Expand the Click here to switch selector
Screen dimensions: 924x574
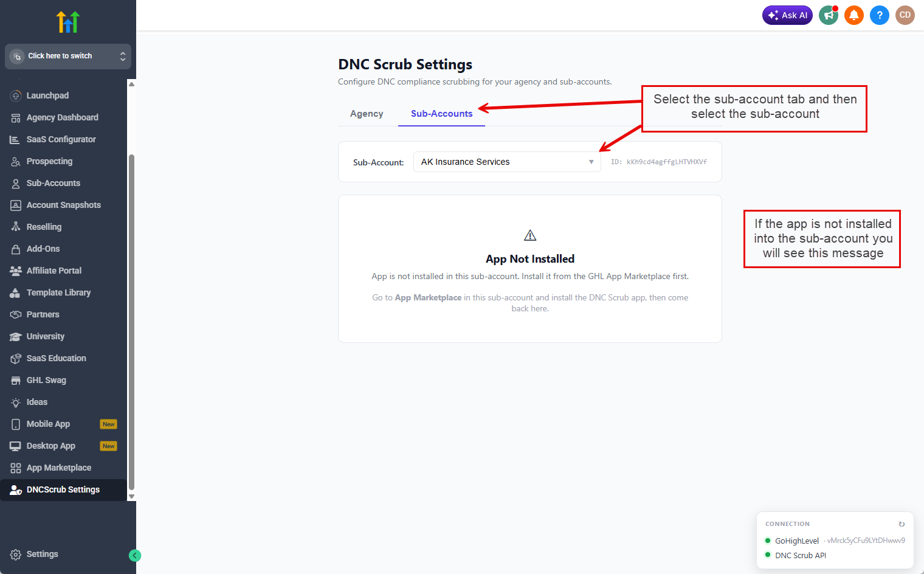(x=68, y=56)
